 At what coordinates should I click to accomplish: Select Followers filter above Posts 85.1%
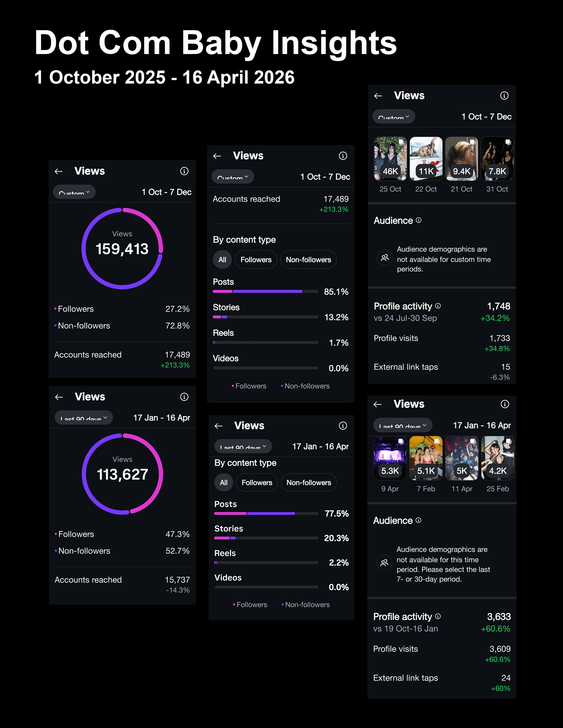(256, 260)
